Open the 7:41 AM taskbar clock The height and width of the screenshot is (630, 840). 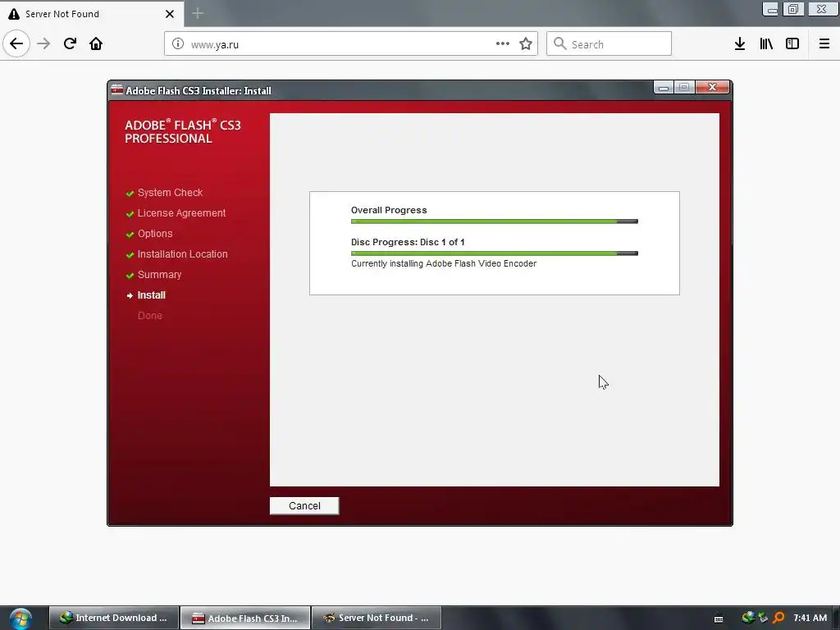pyautogui.click(x=810, y=618)
